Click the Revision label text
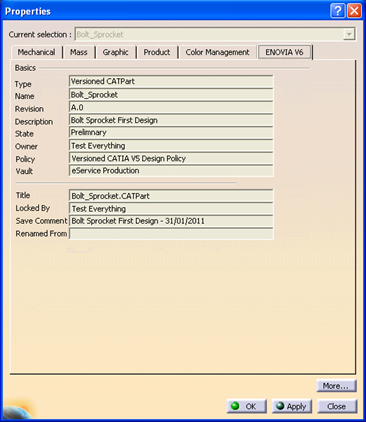Image resolution: width=366 pixels, height=422 pixels. pyautogui.click(x=29, y=109)
